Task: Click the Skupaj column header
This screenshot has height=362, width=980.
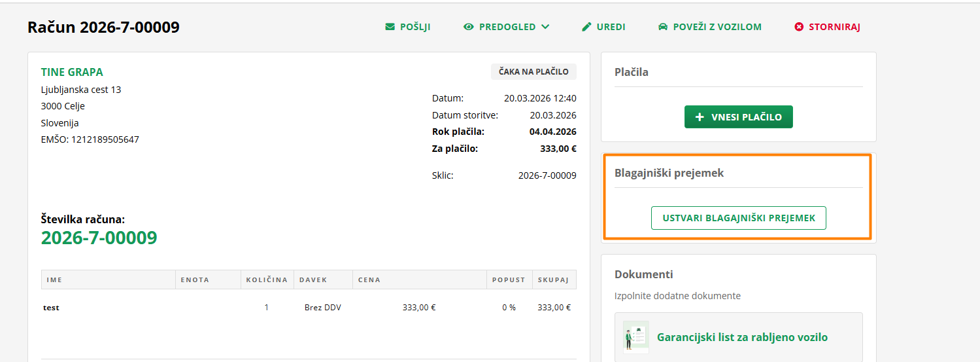Action: coord(553,280)
